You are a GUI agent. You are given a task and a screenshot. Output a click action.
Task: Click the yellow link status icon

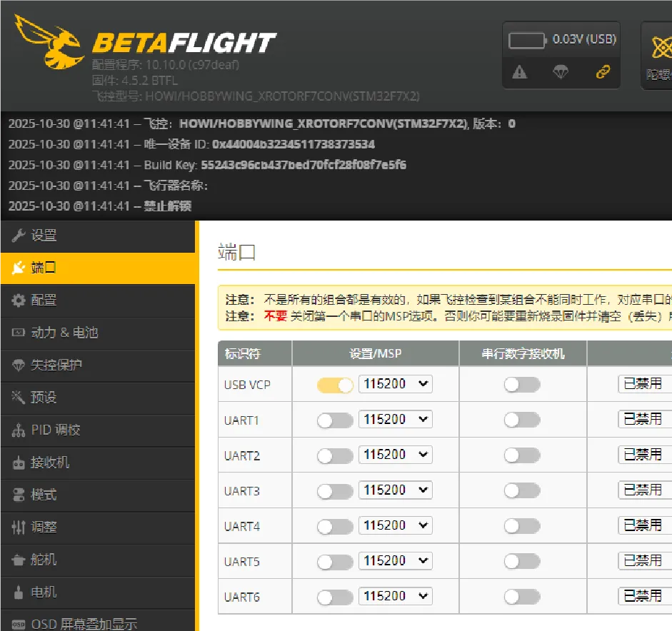pos(603,72)
